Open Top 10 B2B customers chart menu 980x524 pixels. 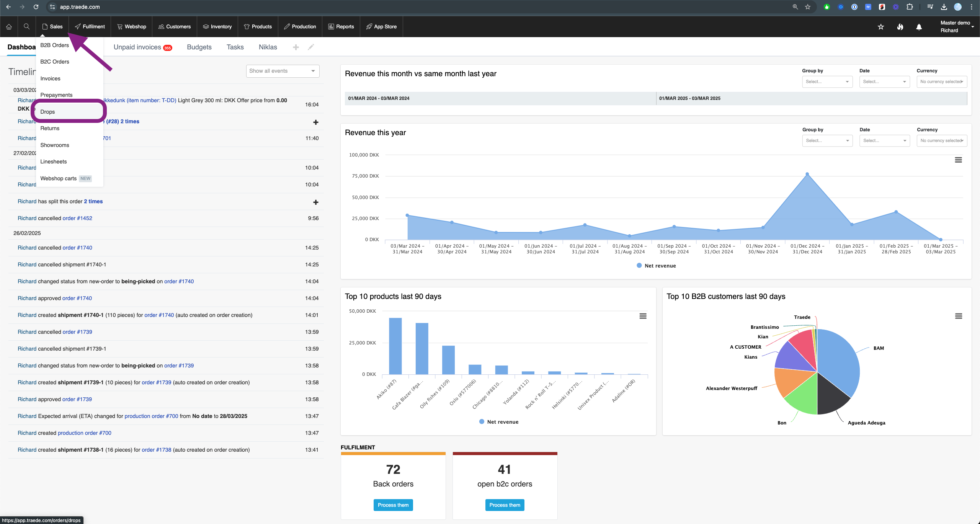click(959, 316)
